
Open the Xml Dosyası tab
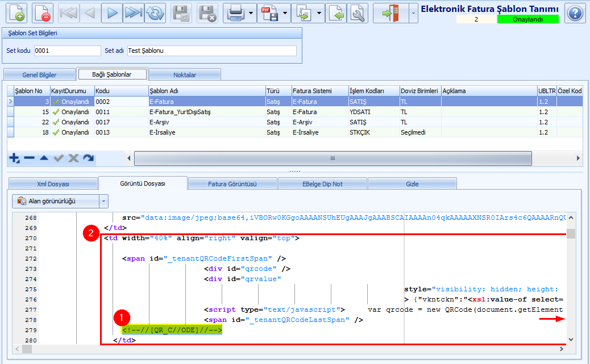[x=53, y=184]
